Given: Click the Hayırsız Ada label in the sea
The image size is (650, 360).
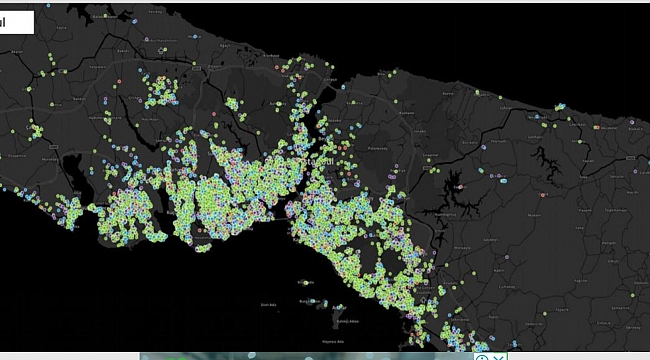Looking at the screenshot, I should (x=333, y=342).
